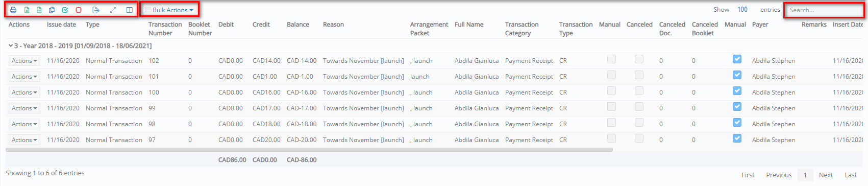Image resolution: width=868 pixels, height=186 pixels.
Task: Open column visibility icon
Action: 130,10
